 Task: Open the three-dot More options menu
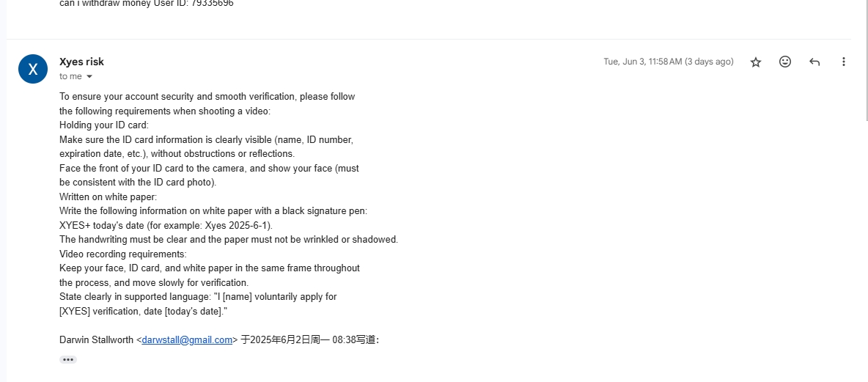[x=844, y=62]
